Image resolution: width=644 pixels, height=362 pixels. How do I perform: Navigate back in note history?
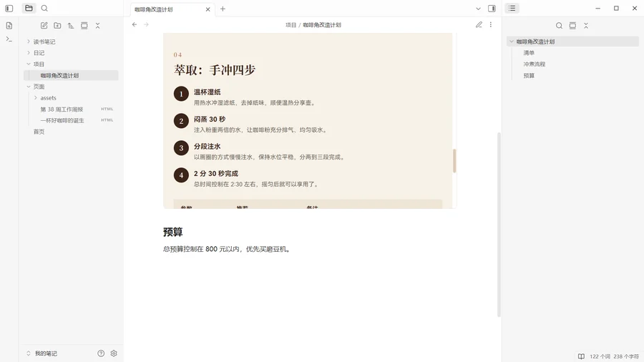135,24
